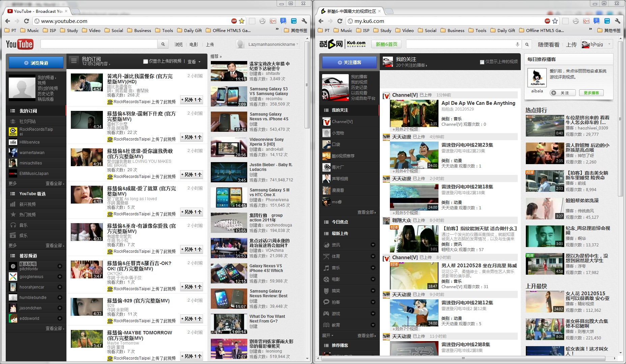The width and height of the screenshot is (626, 364).
Task: Click the YouTube logo
Action: point(19,44)
